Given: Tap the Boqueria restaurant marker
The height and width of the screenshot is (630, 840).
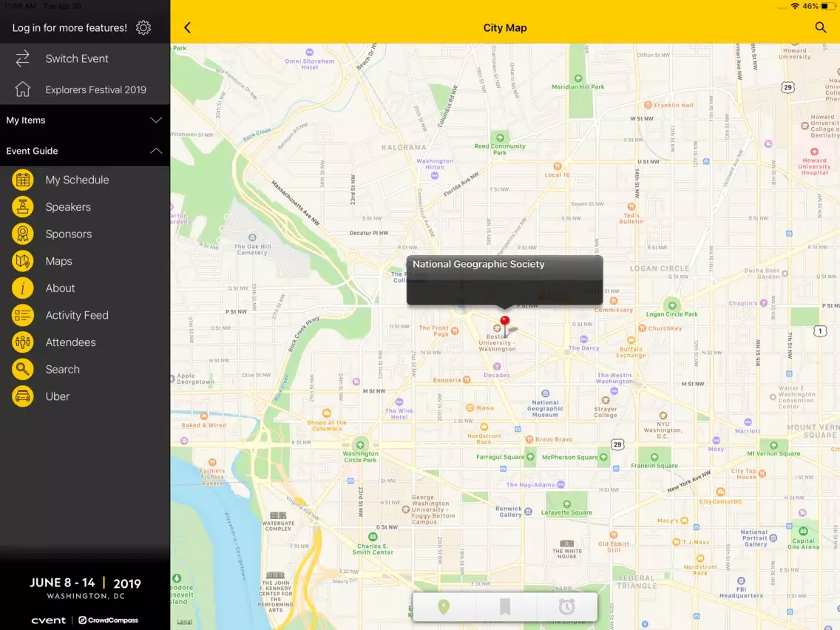Looking at the screenshot, I should [467, 380].
